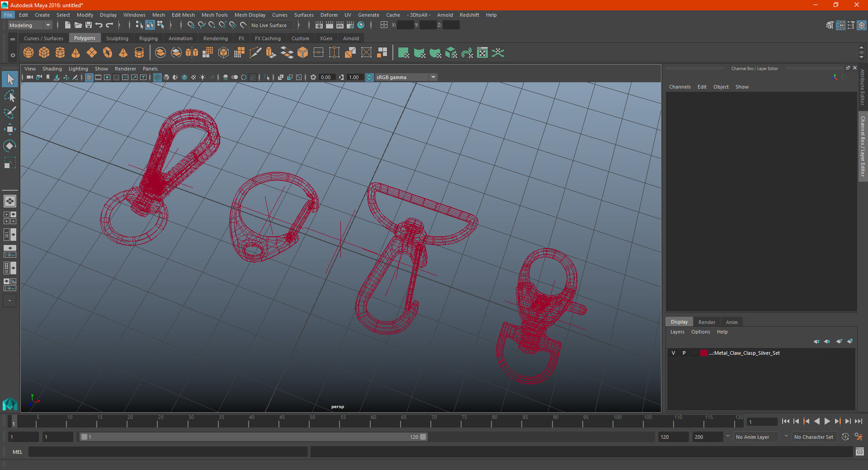Viewport: 868px width, 470px height.
Task: Switch to the Rigging shelf tab
Action: 148,38
